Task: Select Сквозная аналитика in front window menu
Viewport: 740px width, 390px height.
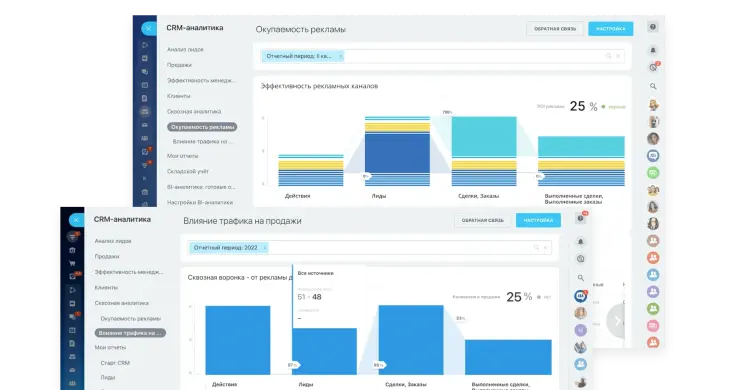Action: (x=122, y=303)
